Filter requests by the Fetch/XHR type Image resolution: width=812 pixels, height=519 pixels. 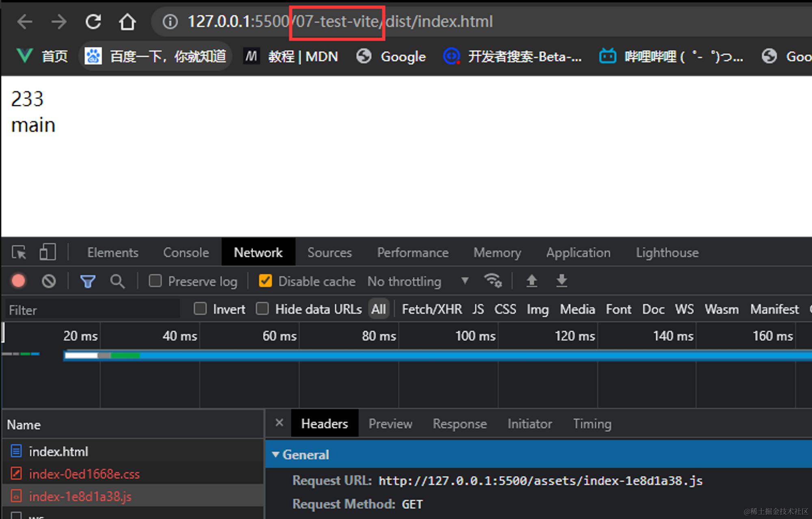pos(432,309)
